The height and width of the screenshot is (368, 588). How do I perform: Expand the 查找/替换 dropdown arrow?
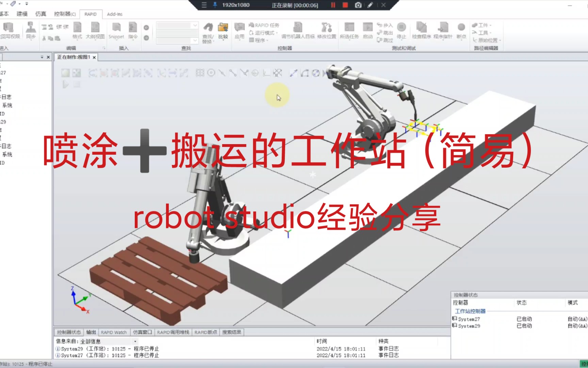pos(213,41)
